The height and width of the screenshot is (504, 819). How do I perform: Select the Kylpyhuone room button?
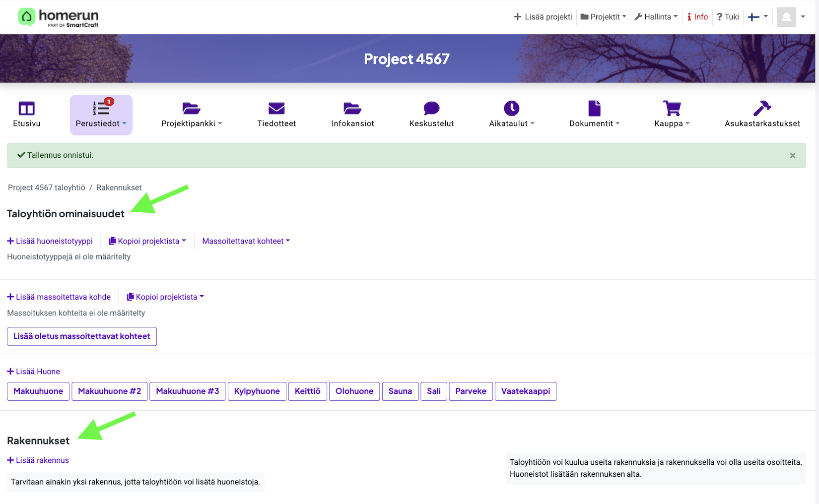(x=257, y=391)
